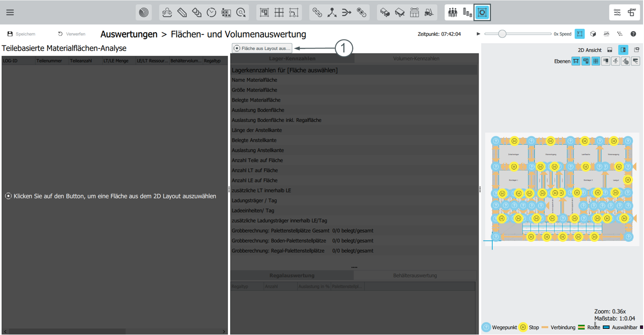Open the chart diagram view icon
The width and height of the screenshot is (644, 335).
tap(606, 34)
